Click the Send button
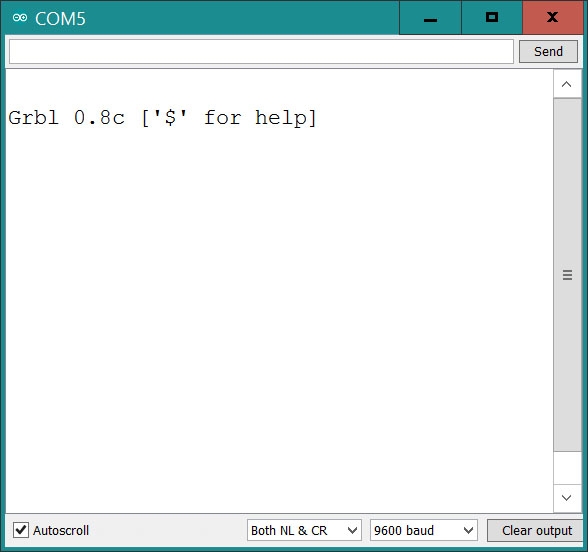Viewport: 588px width, 552px height. (548, 51)
